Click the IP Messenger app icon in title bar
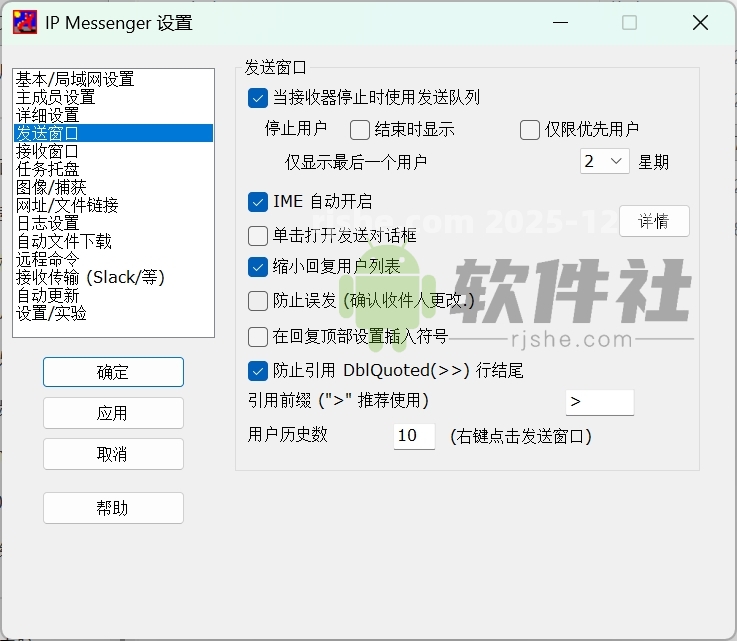The image size is (737, 641). [25, 22]
